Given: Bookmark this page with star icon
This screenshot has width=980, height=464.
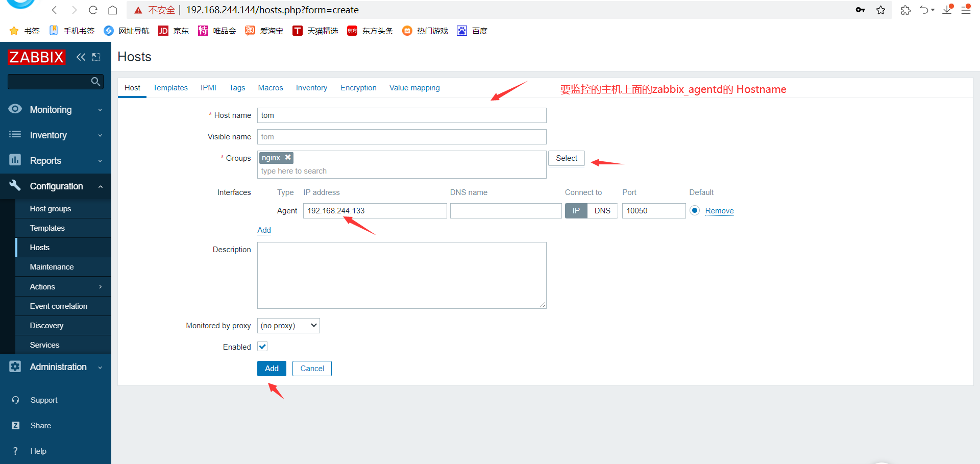Looking at the screenshot, I should [x=881, y=10].
